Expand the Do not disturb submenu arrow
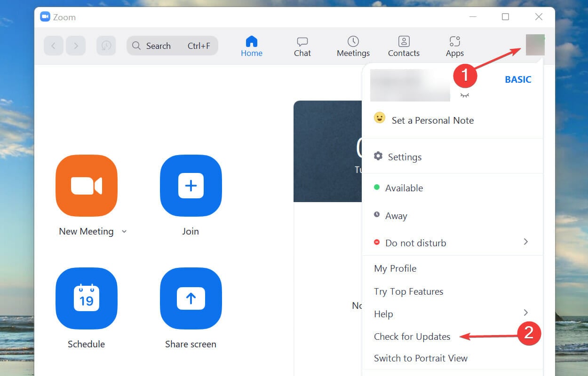588x376 pixels. point(526,242)
